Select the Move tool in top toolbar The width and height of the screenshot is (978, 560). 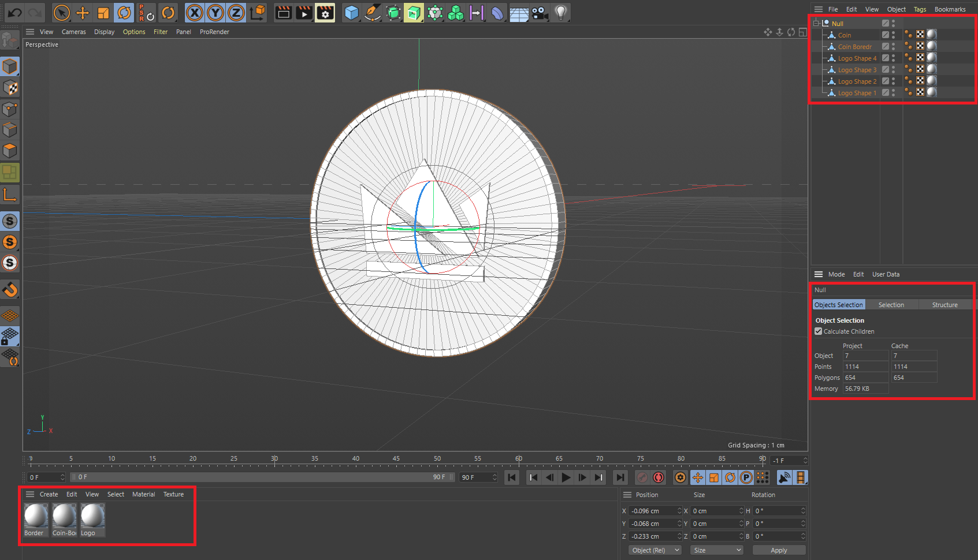coord(83,13)
